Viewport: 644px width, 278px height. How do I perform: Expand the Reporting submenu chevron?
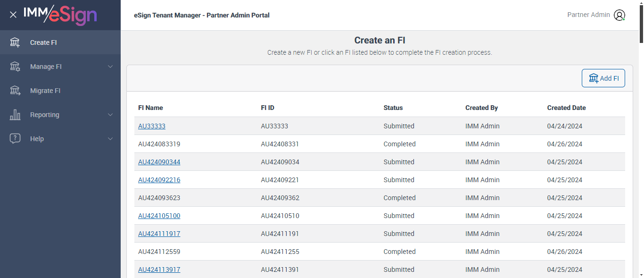pyautogui.click(x=110, y=115)
